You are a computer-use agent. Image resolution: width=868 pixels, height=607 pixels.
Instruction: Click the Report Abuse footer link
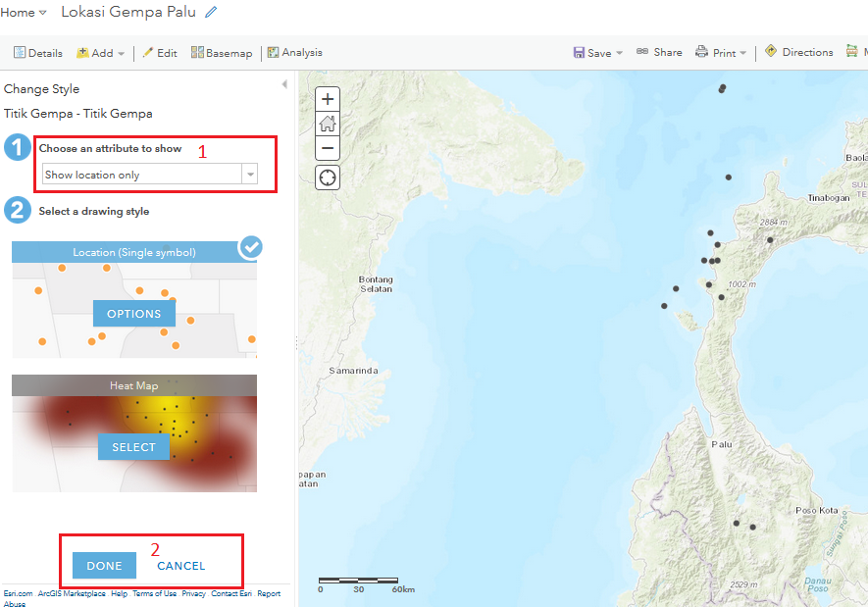coord(269,593)
